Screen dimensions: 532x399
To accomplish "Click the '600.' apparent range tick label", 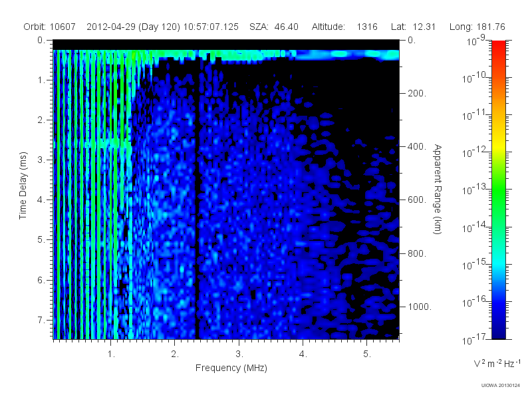I will [417, 200].
